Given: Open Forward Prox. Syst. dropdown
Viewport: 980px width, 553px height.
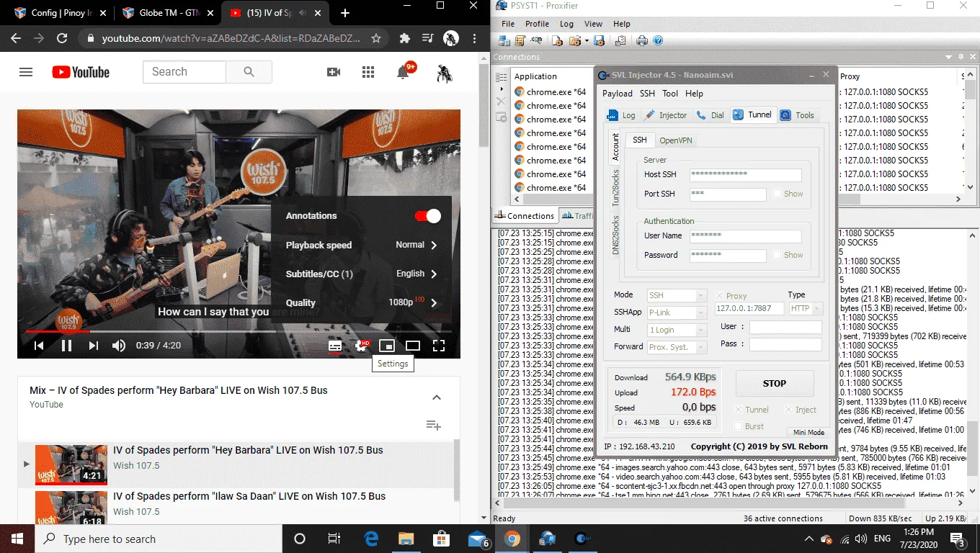Looking at the screenshot, I should [x=677, y=347].
